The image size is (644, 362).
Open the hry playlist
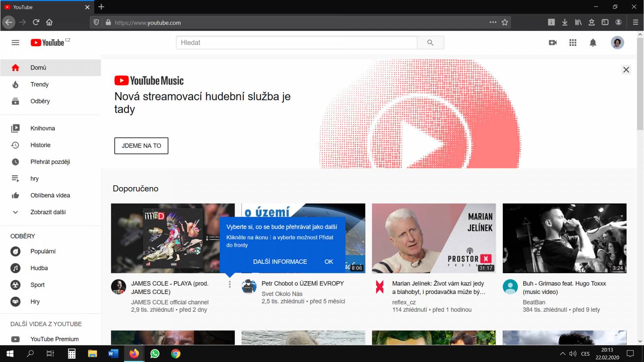(x=50, y=179)
